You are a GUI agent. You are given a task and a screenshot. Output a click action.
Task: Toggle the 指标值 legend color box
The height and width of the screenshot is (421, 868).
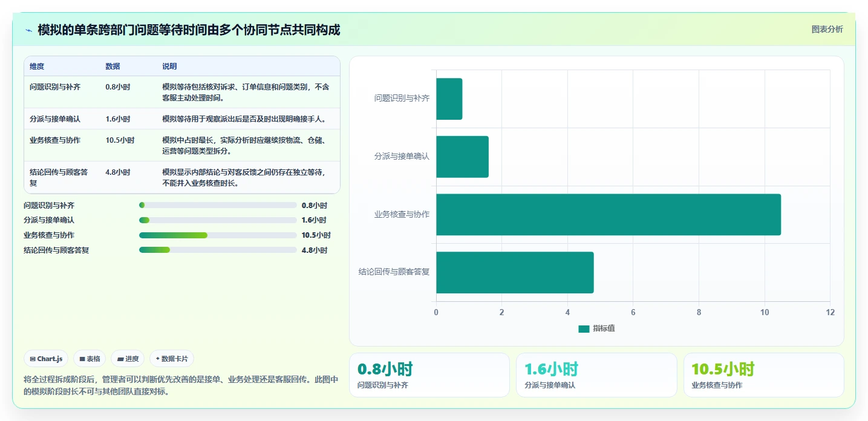point(584,328)
